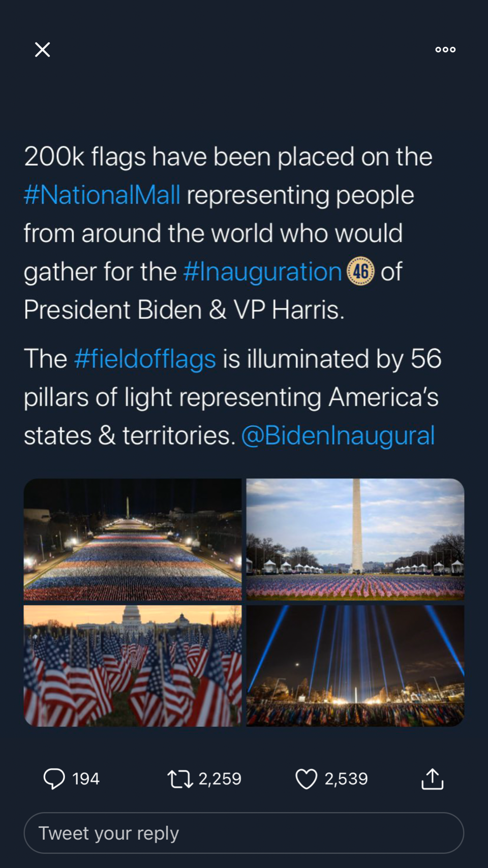Click the reply speech bubble icon
Viewport: 488px width, 868px height.
[x=54, y=779]
